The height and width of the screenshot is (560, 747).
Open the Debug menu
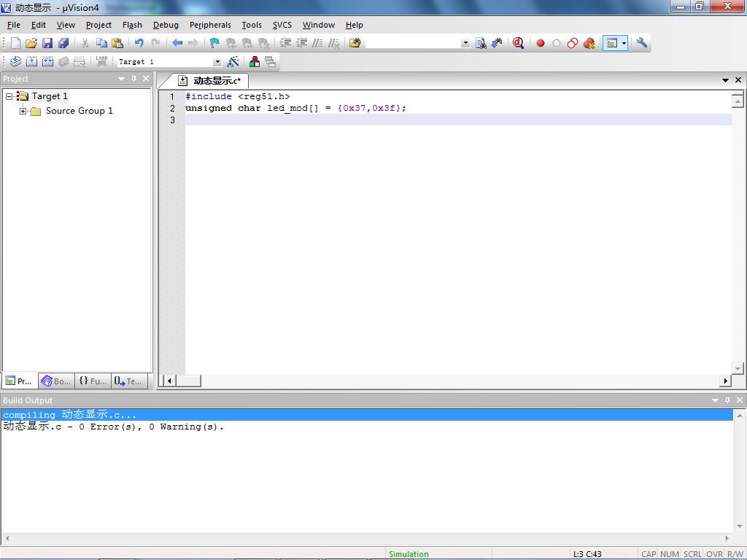point(166,25)
